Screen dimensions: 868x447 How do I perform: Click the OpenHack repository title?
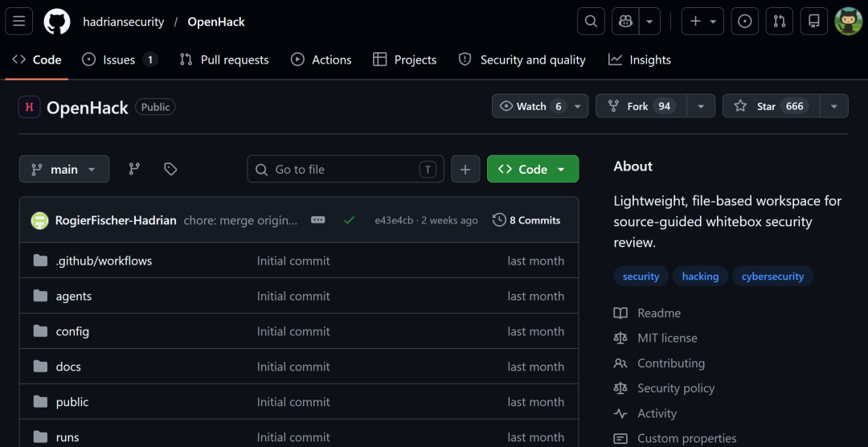(88, 108)
